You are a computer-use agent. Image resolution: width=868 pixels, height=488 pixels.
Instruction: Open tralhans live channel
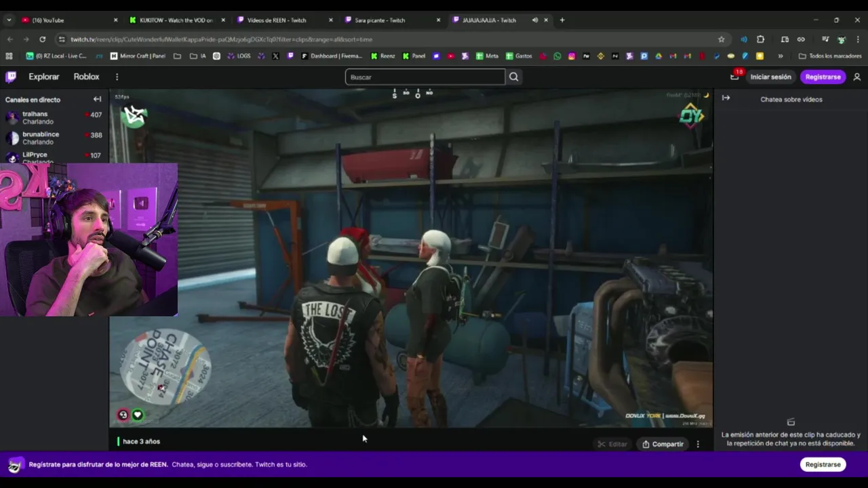pos(54,118)
